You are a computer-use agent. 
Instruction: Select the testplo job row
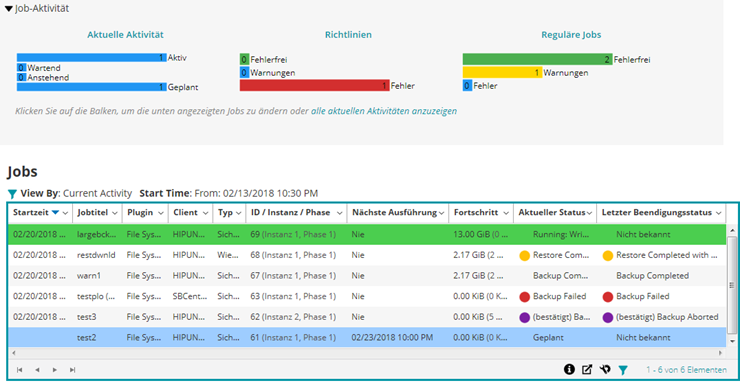[367, 296]
